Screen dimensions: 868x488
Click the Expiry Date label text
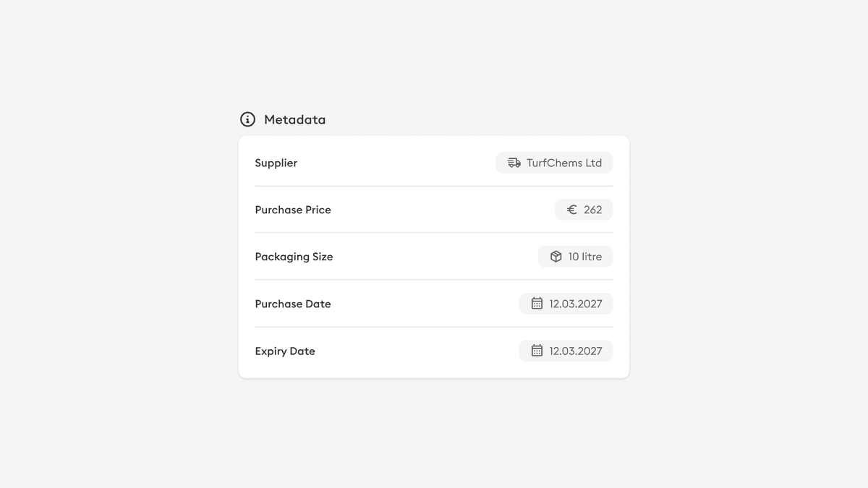pos(285,351)
